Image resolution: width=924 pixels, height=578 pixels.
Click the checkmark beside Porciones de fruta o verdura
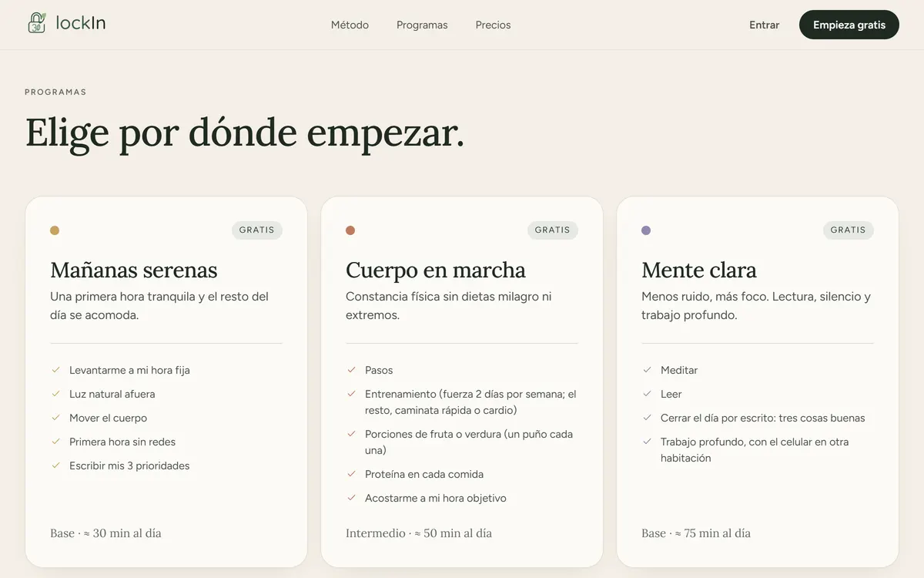click(x=351, y=434)
